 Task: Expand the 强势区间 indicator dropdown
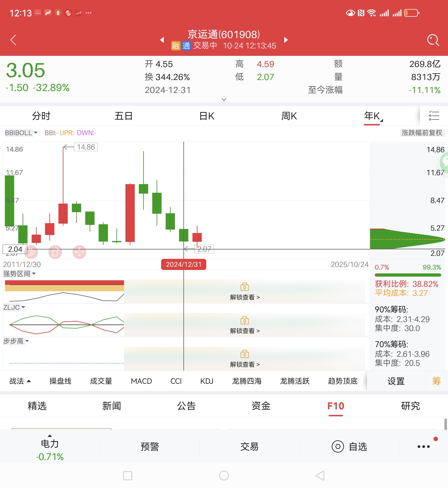pos(19,274)
